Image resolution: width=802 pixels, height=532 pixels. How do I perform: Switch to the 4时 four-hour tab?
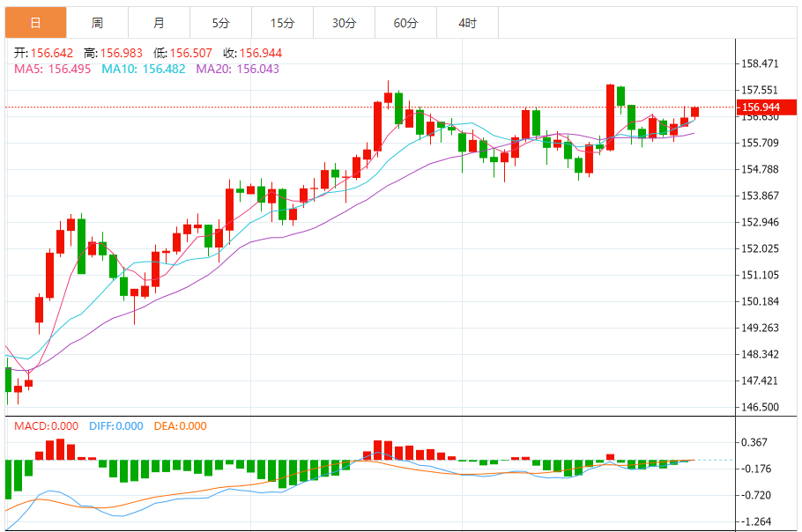tap(467, 22)
